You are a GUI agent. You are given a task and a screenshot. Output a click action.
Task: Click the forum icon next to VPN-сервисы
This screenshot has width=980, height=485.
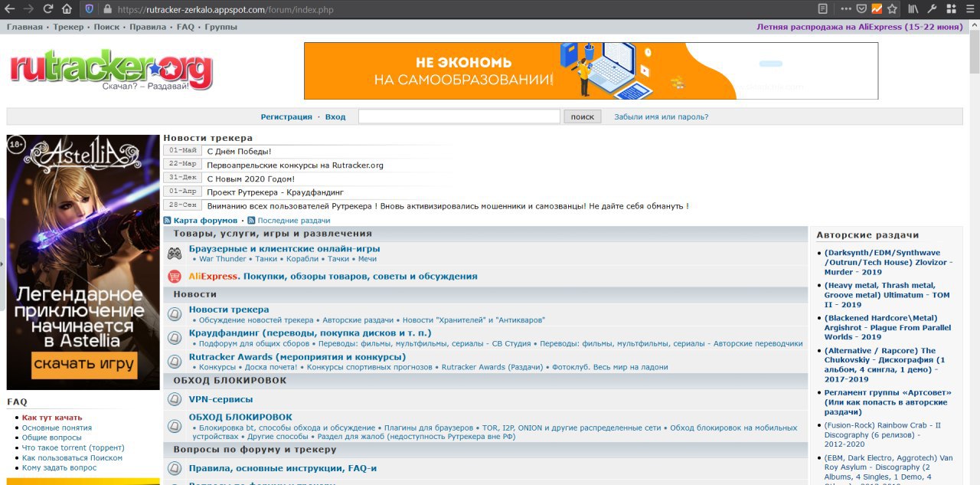point(175,399)
